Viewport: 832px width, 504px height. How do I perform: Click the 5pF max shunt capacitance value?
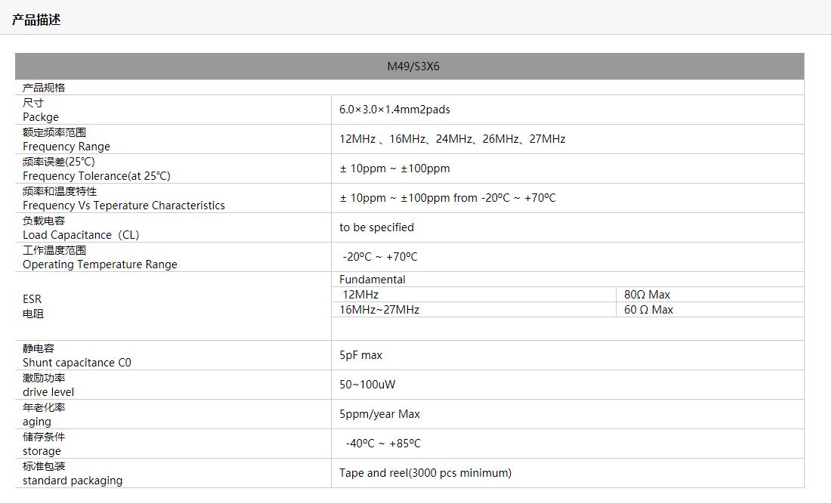coord(360,355)
